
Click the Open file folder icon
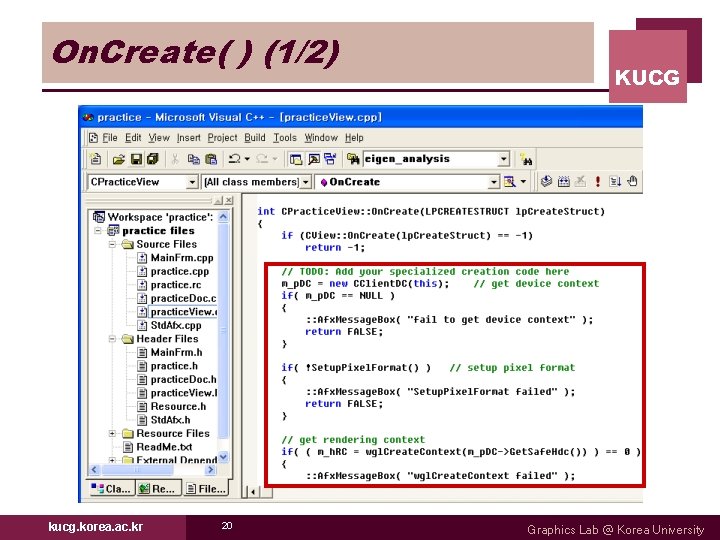pos(118,159)
